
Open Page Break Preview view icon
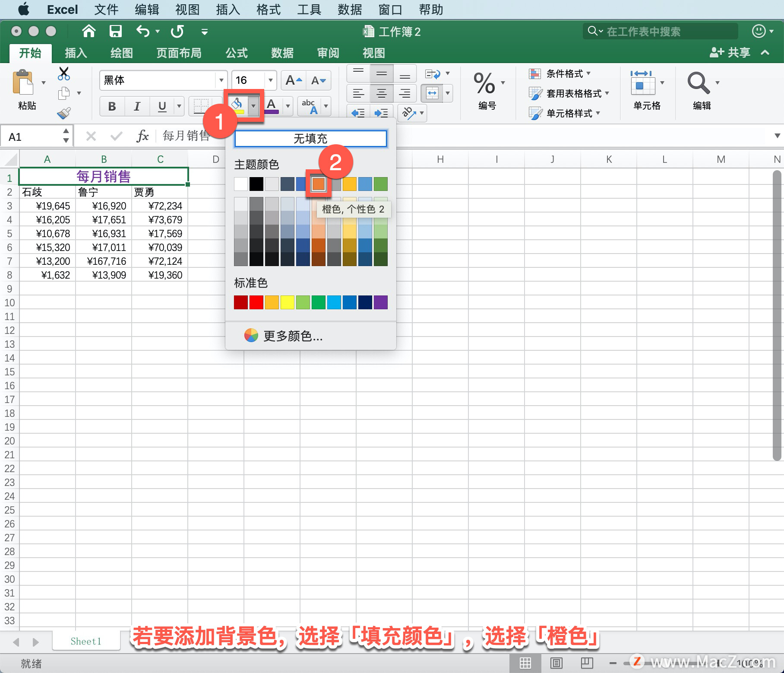[x=587, y=663]
